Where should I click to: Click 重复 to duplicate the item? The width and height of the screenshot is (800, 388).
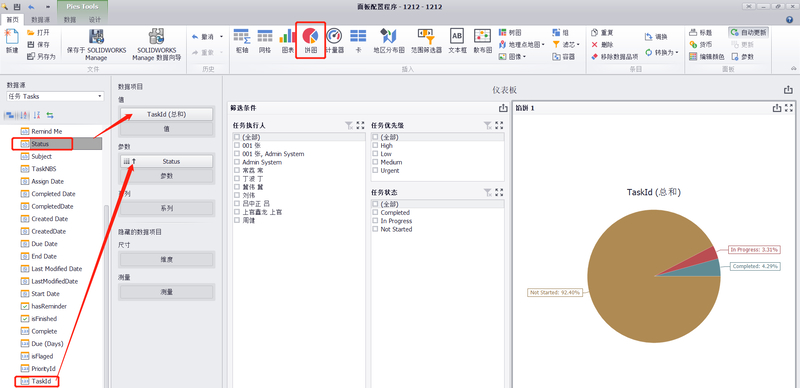(x=602, y=32)
